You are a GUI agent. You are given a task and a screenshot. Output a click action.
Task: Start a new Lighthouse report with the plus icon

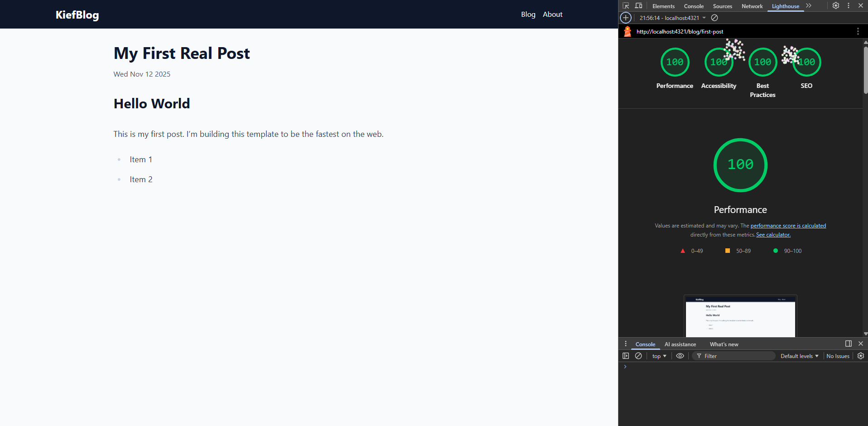pyautogui.click(x=626, y=18)
